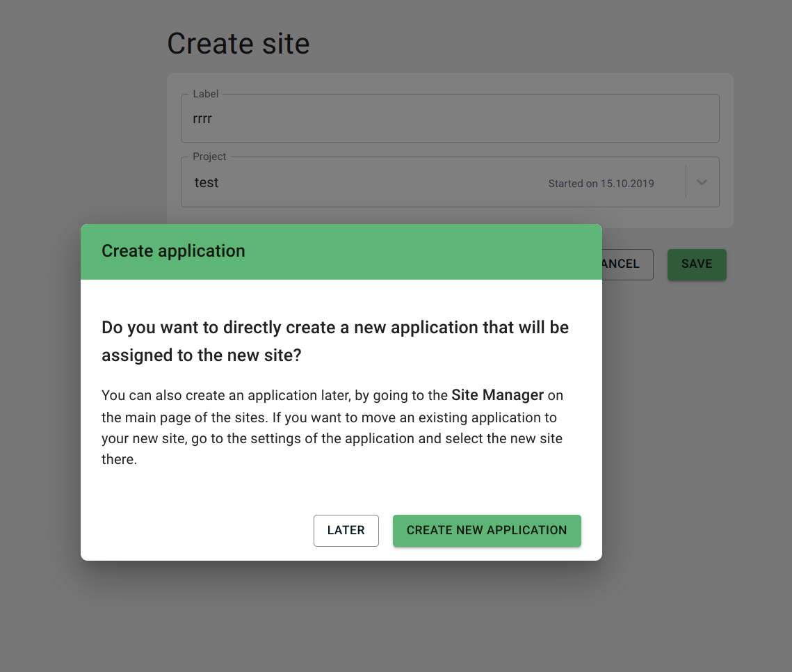Click the "Create application" dialog title
Screen dimensions: 792x672
point(173,251)
